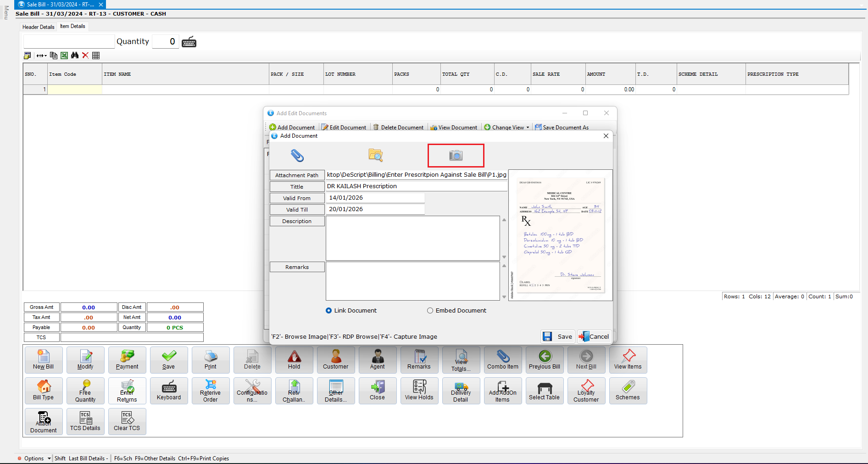Open the Schemes icon button
Screen dimensions: 868x464
pyautogui.click(x=628, y=391)
